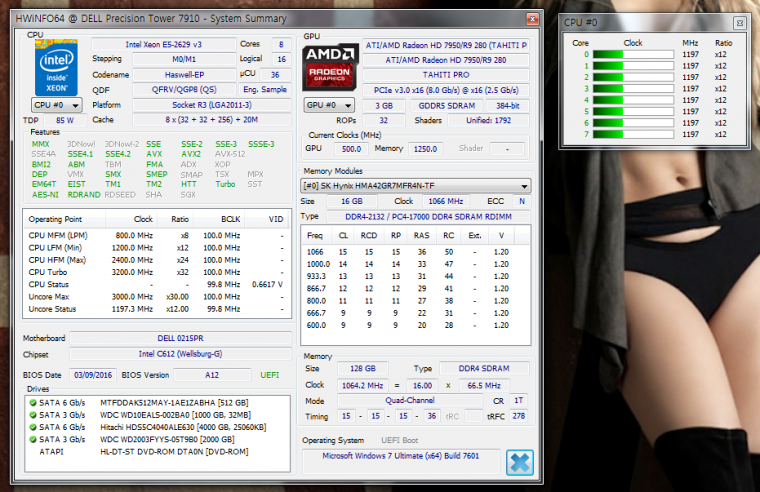Select the 933.3 frequency timing row
The width and height of the screenshot is (760, 492).
pyautogui.click(x=416, y=276)
